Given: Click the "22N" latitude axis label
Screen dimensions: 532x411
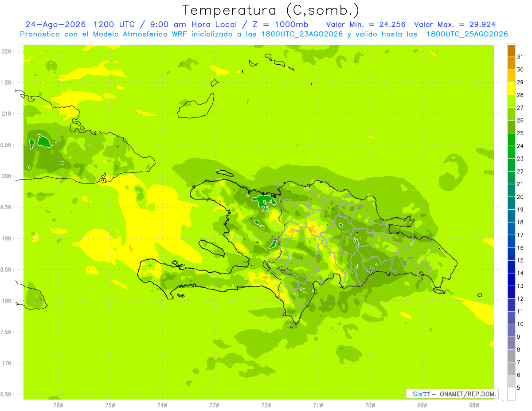Looking at the screenshot, I should point(7,51).
